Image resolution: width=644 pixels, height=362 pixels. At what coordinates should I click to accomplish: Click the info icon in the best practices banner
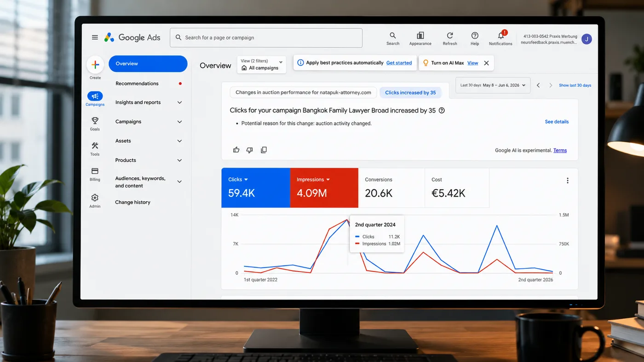(x=300, y=63)
